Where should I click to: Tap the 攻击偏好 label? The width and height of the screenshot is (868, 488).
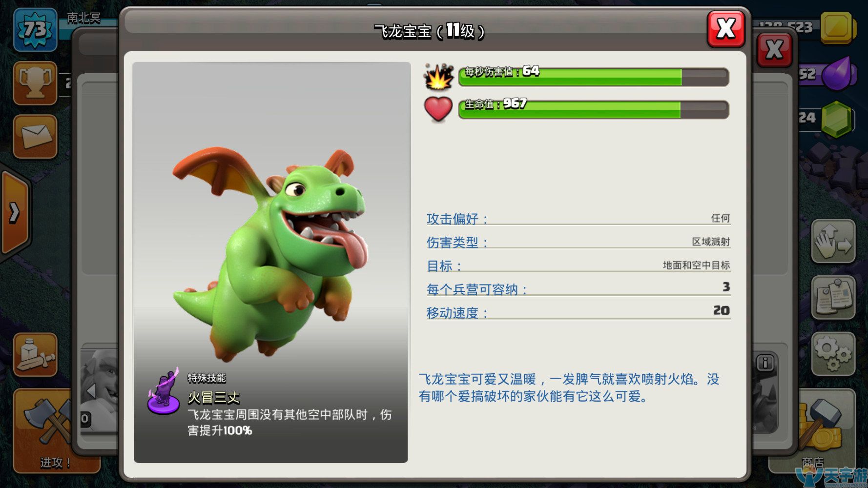pos(457,219)
